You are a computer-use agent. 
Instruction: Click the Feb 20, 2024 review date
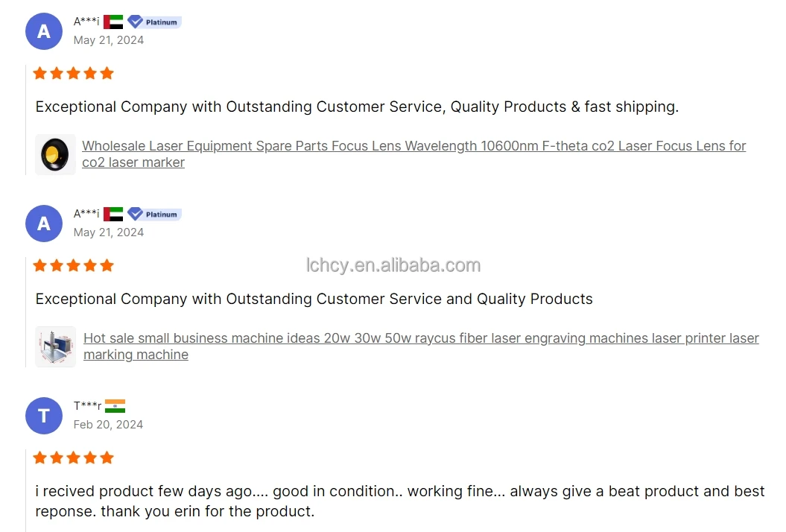(x=108, y=425)
